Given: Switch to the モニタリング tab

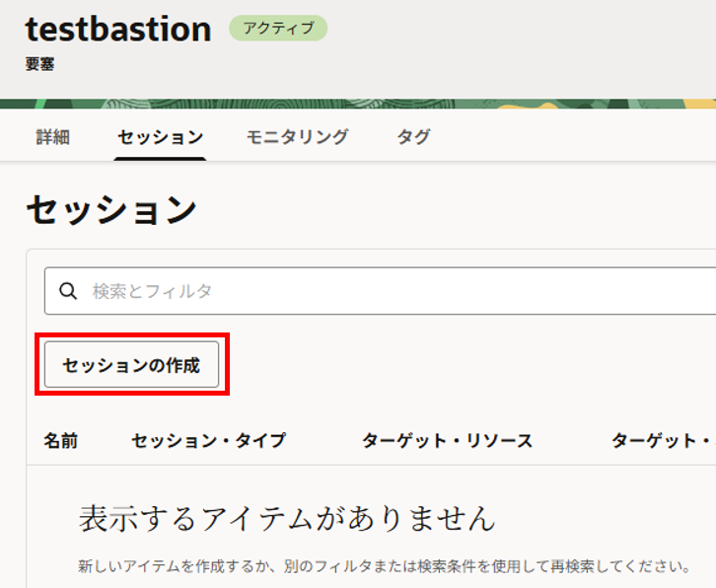Looking at the screenshot, I should (x=297, y=137).
